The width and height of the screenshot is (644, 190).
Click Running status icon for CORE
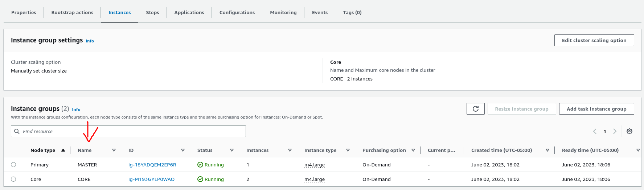200,179
